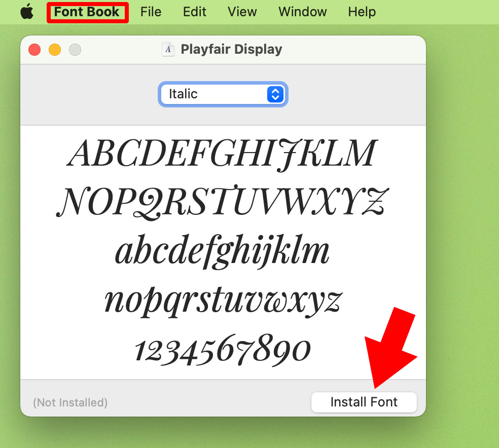Click the lowercase abcdefghijklm preview line
The width and height of the screenshot is (499, 448).
tap(222, 251)
